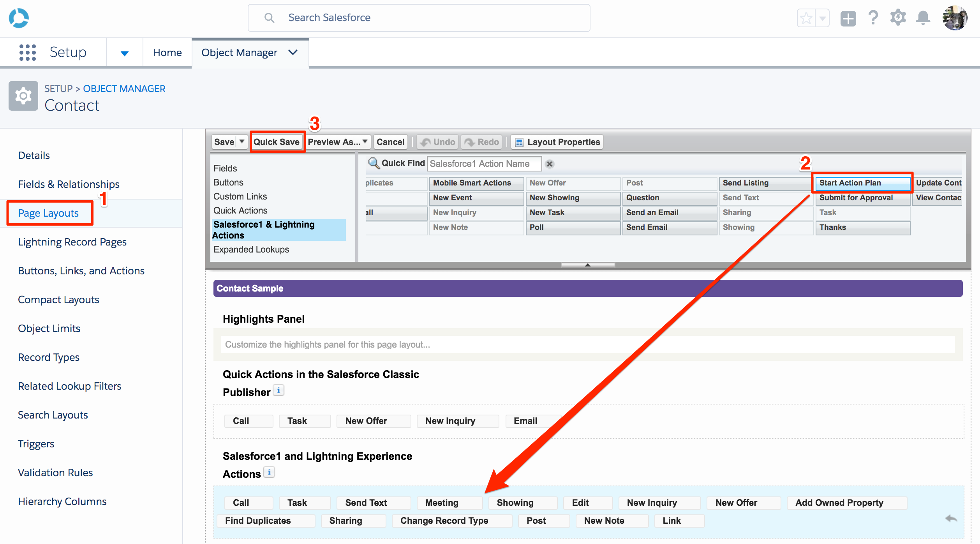Select the Send Listing palette item
The image size is (980, 544).
point(766,183)
